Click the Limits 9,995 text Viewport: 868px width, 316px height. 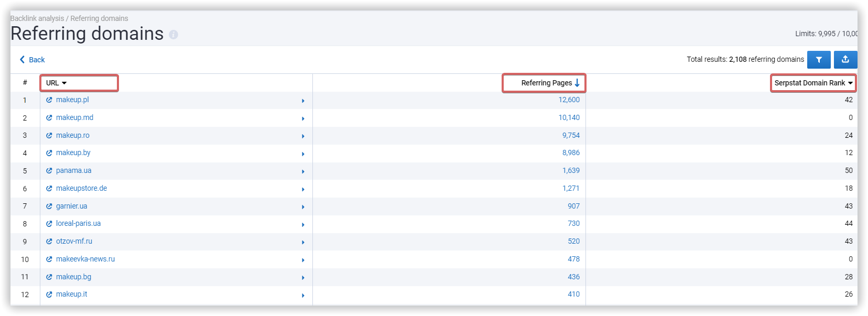[826, 34]
